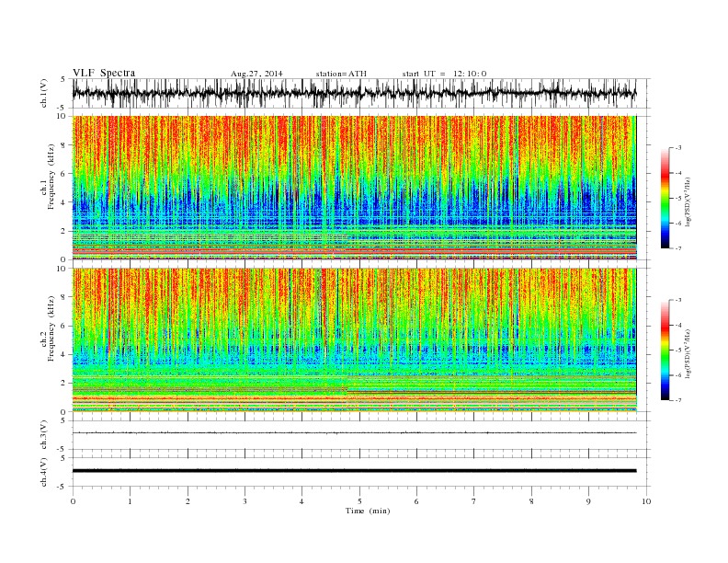
Task: Click the thin ch.3 voltage trace
Action: tap(354, 433)
